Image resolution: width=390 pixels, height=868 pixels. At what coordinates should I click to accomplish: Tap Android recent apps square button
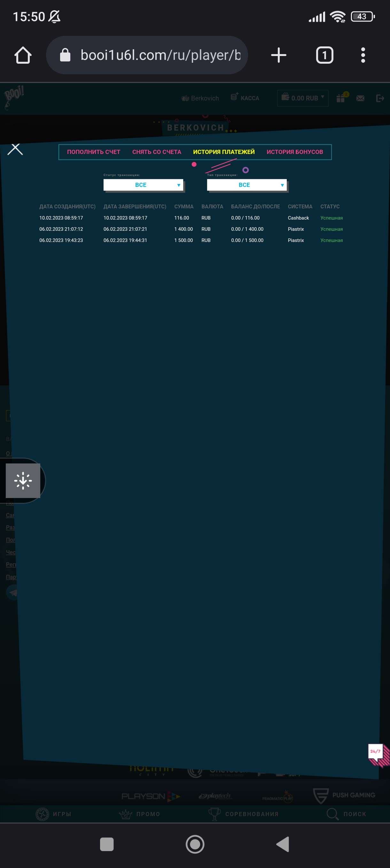click(107, 844)
